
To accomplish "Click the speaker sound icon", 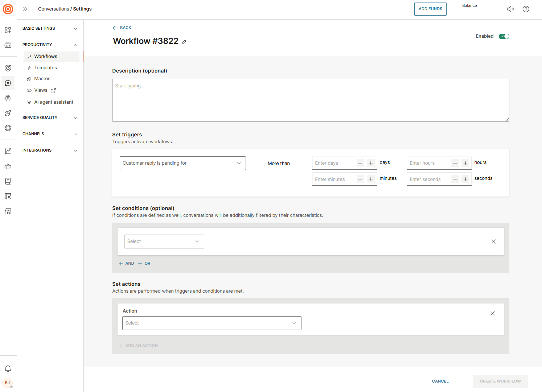I will 510,9.
